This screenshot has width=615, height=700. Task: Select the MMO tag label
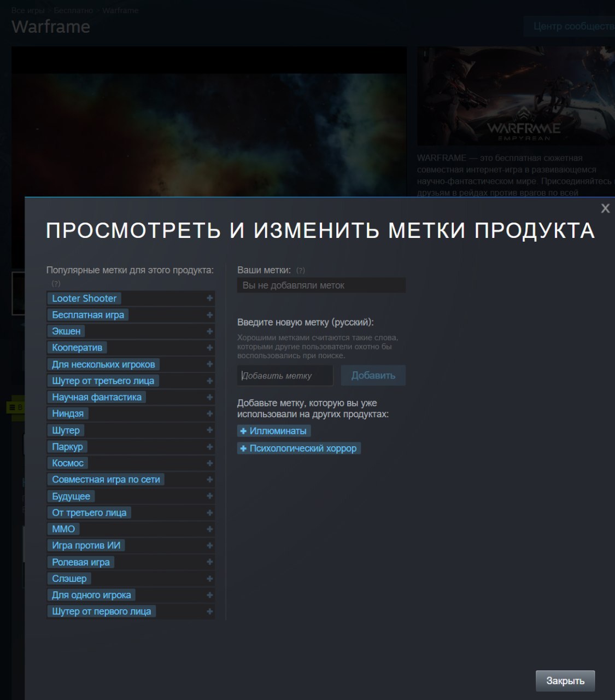coord(63,529)
